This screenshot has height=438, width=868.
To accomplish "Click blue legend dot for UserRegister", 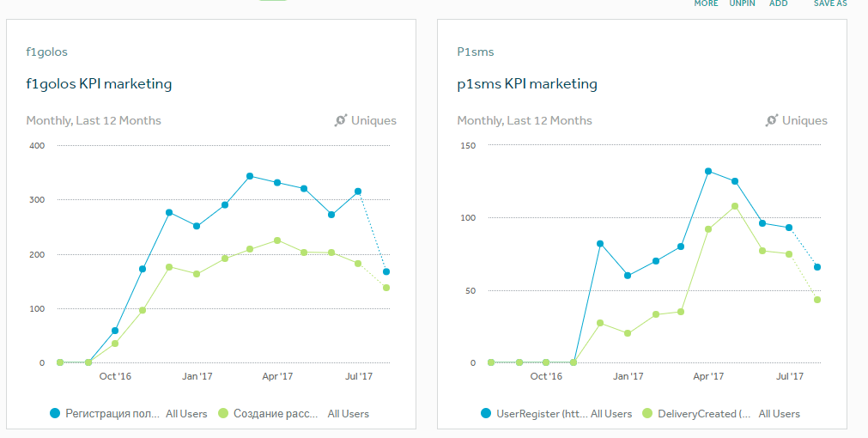I will click(x=486, y=413).
